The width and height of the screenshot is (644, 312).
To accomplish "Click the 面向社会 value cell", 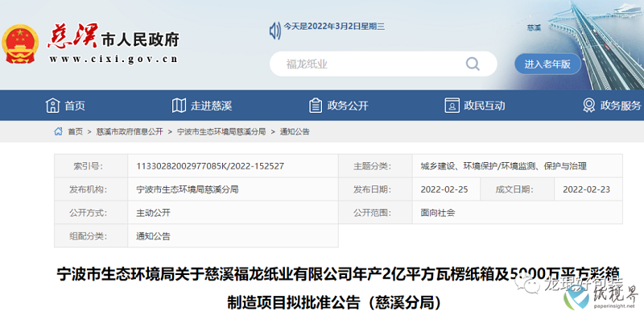I will 518,213.
